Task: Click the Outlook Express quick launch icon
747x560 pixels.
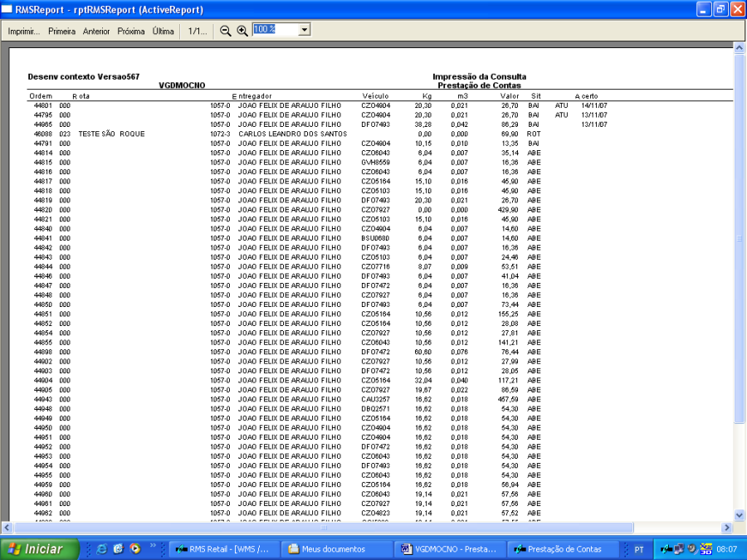Action: [119, 549]
